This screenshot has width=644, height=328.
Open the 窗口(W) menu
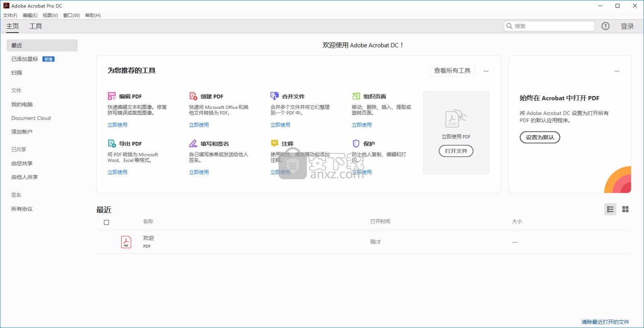72,15
